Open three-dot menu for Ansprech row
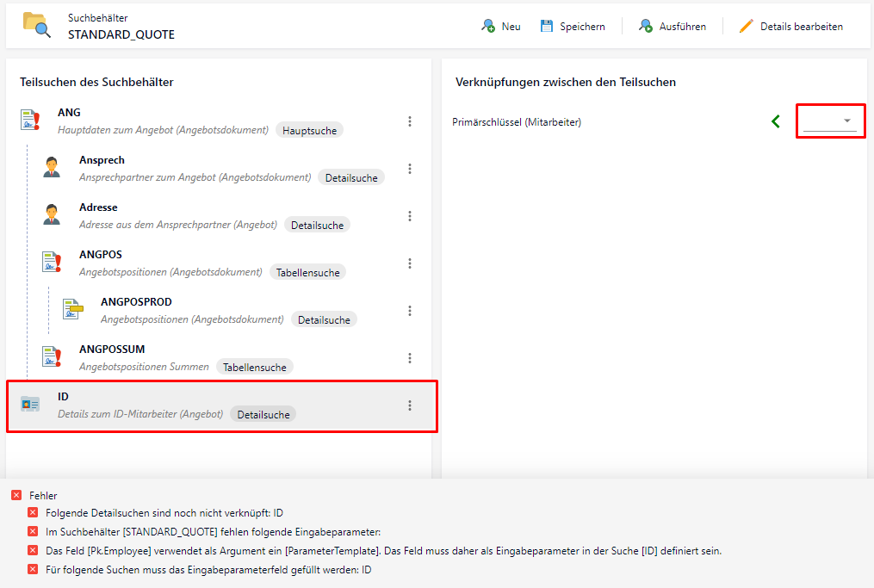 [410, 169]
